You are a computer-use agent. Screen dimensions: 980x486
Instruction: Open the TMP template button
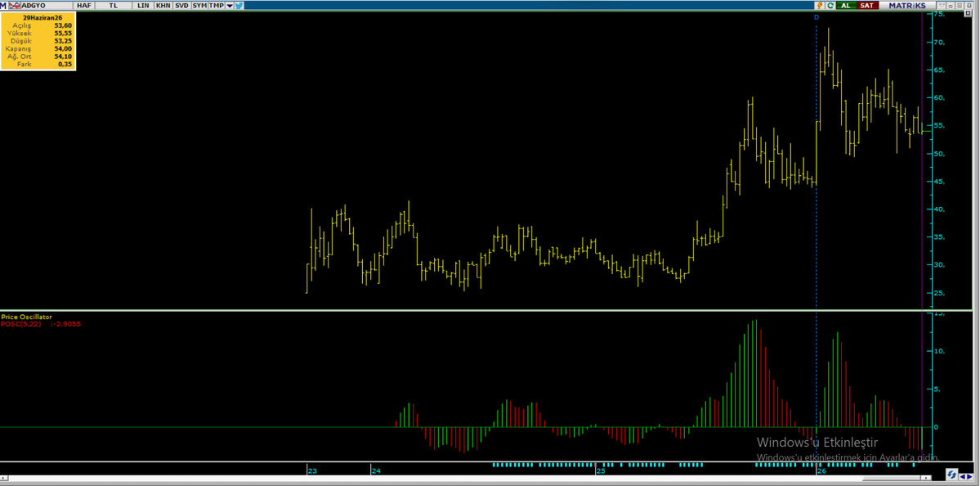point(217,5)
